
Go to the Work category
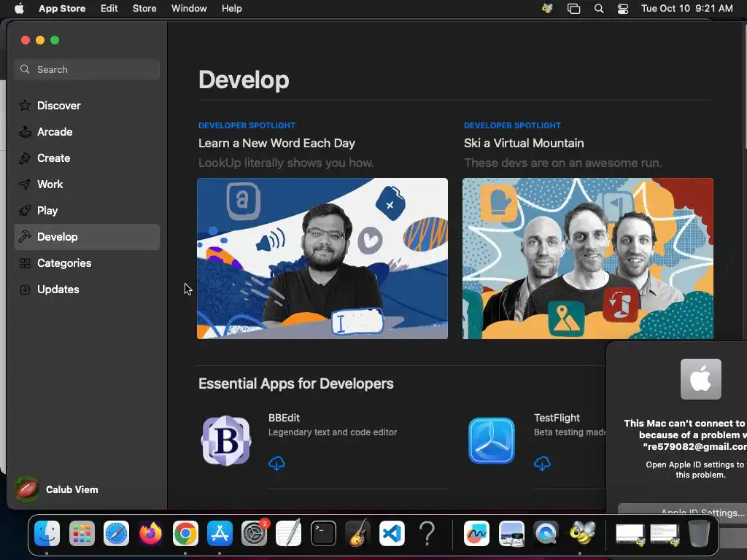click(x=87, y=184)
